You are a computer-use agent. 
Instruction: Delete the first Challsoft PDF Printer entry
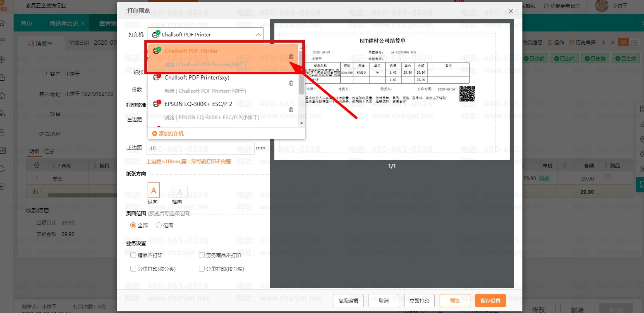tap(291, 57)
